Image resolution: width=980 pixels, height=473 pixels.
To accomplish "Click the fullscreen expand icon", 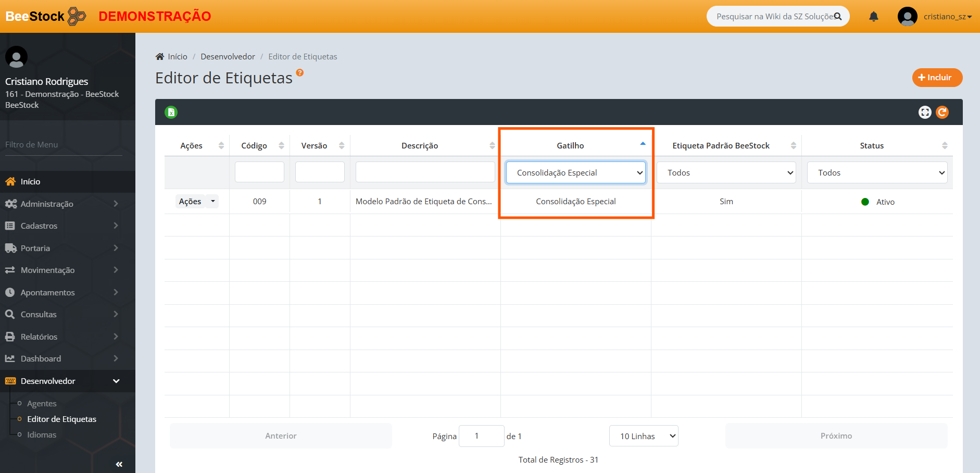I will point(924,112).
